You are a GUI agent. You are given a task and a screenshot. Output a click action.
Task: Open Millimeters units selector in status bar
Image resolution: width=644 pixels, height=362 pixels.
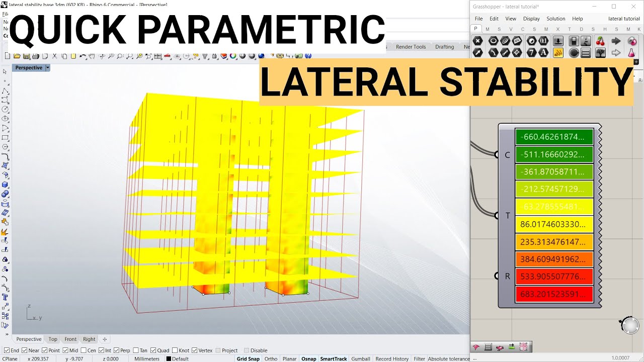pos(147,359)
